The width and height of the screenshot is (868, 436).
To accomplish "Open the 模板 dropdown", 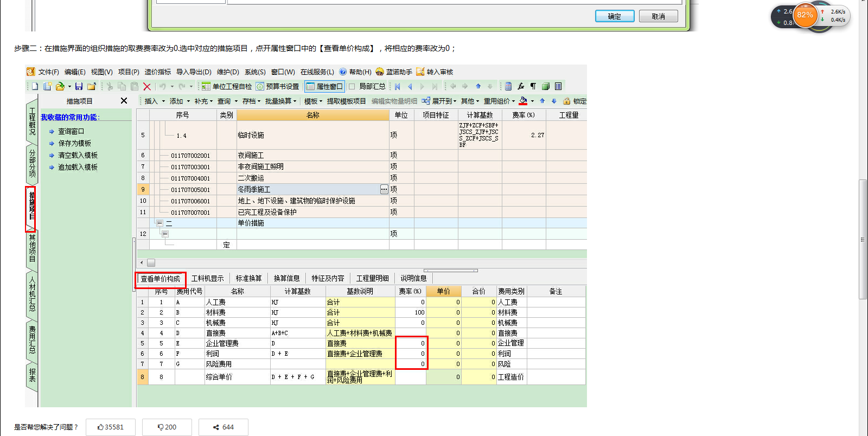I will pos(313,101).
